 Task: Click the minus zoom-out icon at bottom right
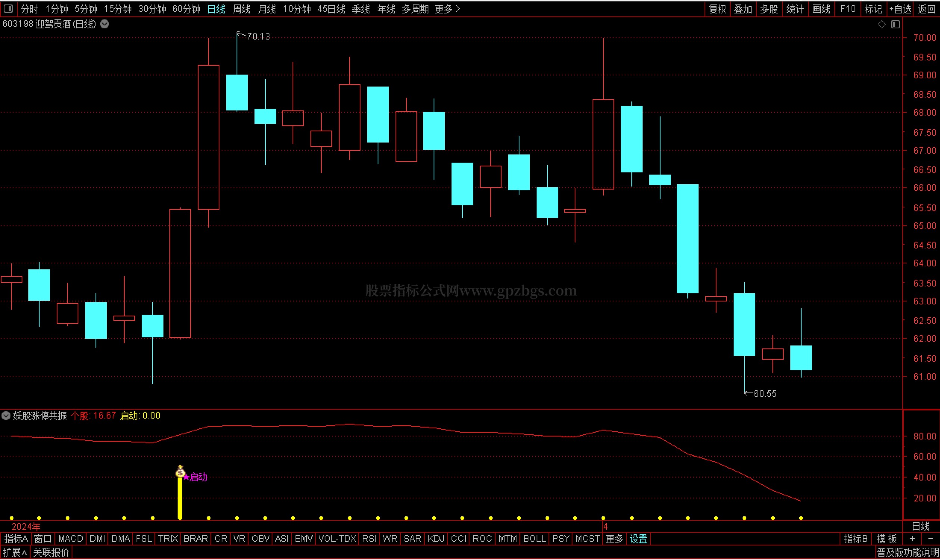(x=931, y=539)
